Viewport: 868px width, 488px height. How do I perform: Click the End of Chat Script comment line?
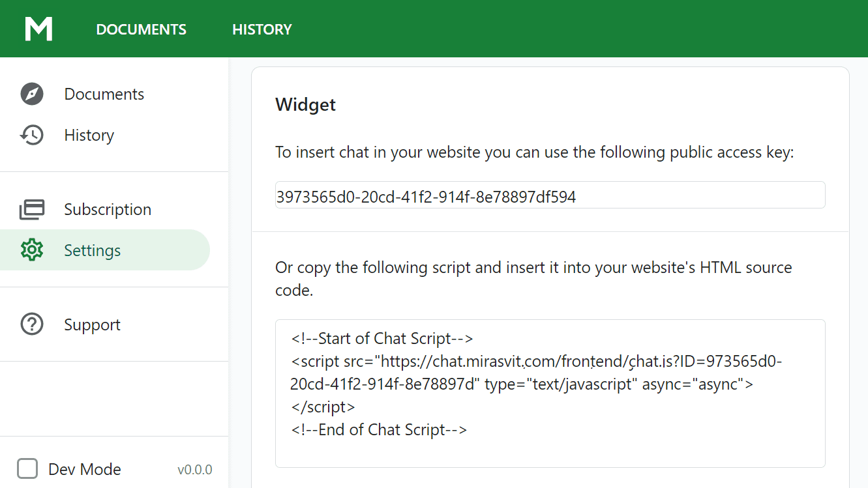pos(379,430)
